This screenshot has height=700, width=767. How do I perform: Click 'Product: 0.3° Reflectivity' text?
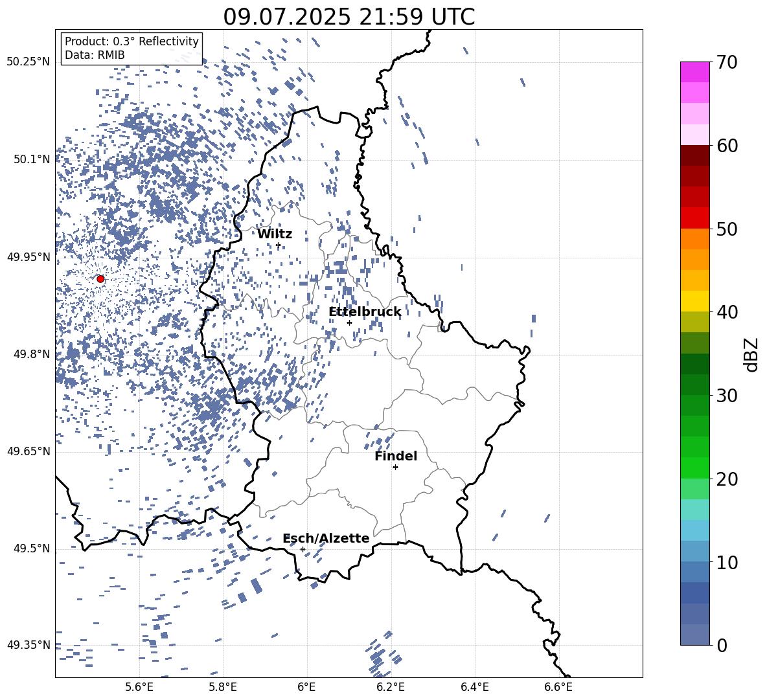pos(132,41)
